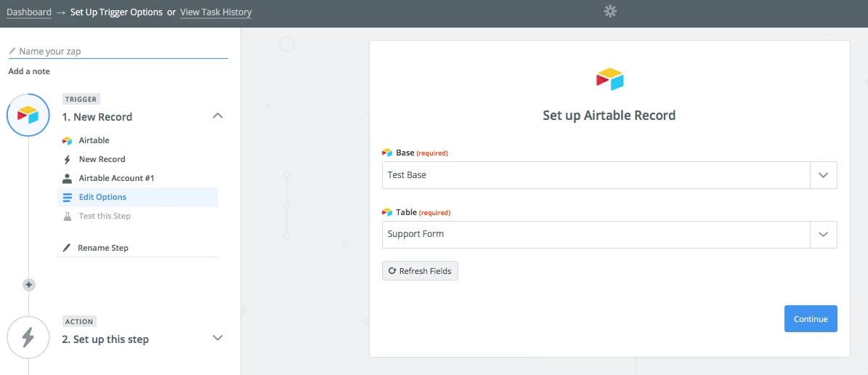Click the flask icon for Test this Step
This screenshot has width=868, height=375.
[x=67, y=216]
